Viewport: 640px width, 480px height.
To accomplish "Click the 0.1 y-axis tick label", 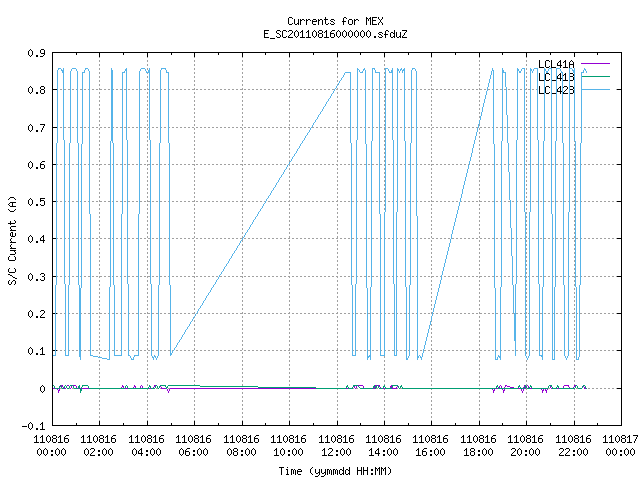I will (36, 351).
